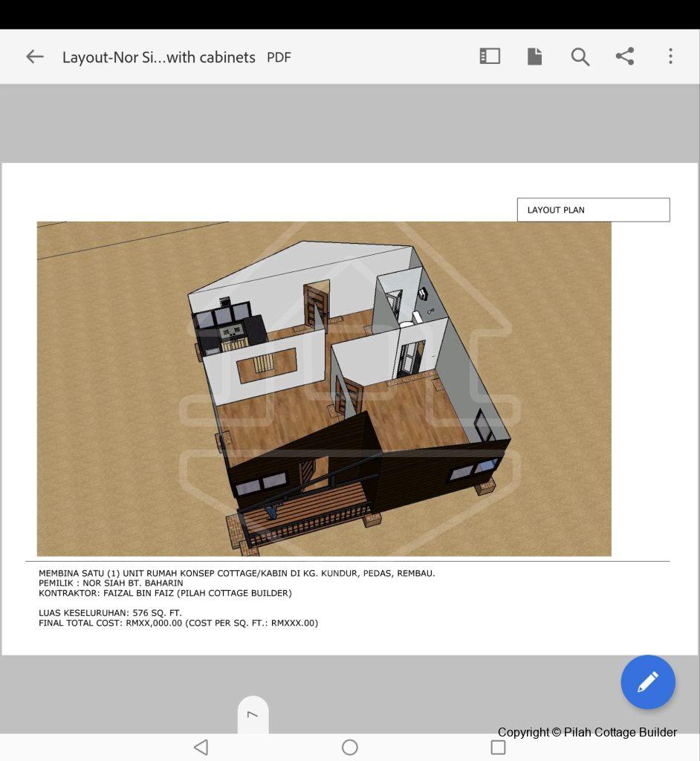Open the three-dot overflow menu
Screen dimensions: 700x761
(670, 56)
